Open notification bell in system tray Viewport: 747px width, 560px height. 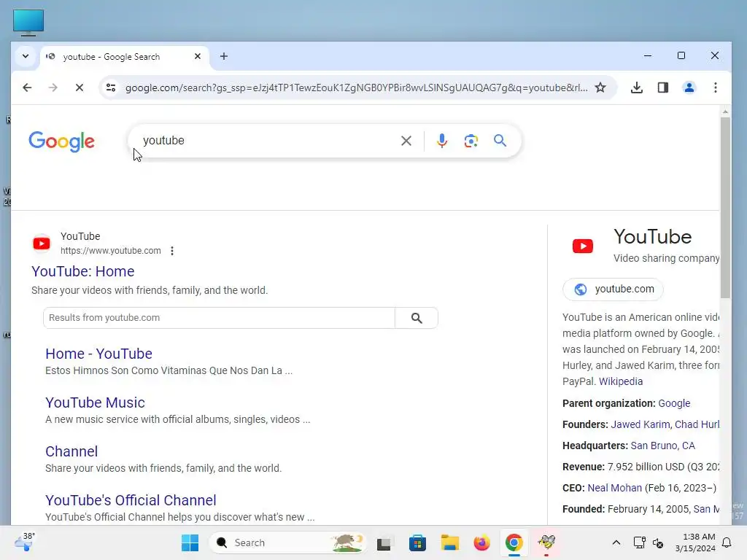(x=727, y=542)
